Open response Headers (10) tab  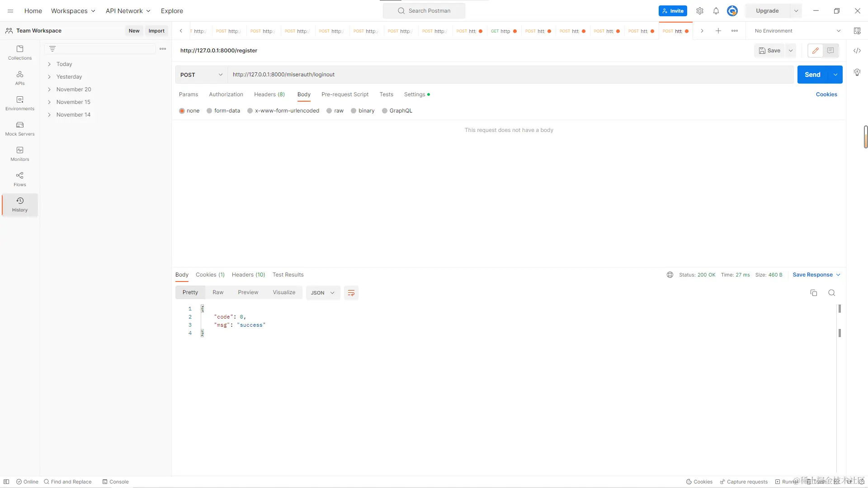pyautogui.click(x=249, y=275)
